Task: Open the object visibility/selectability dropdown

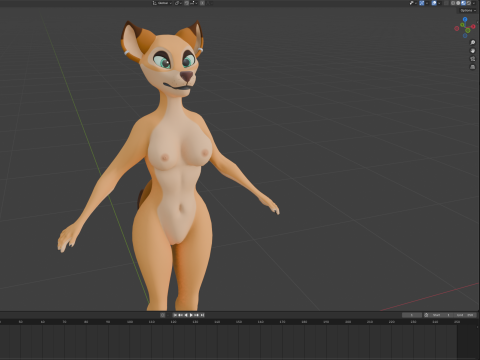Action: [x=414, y=3]
